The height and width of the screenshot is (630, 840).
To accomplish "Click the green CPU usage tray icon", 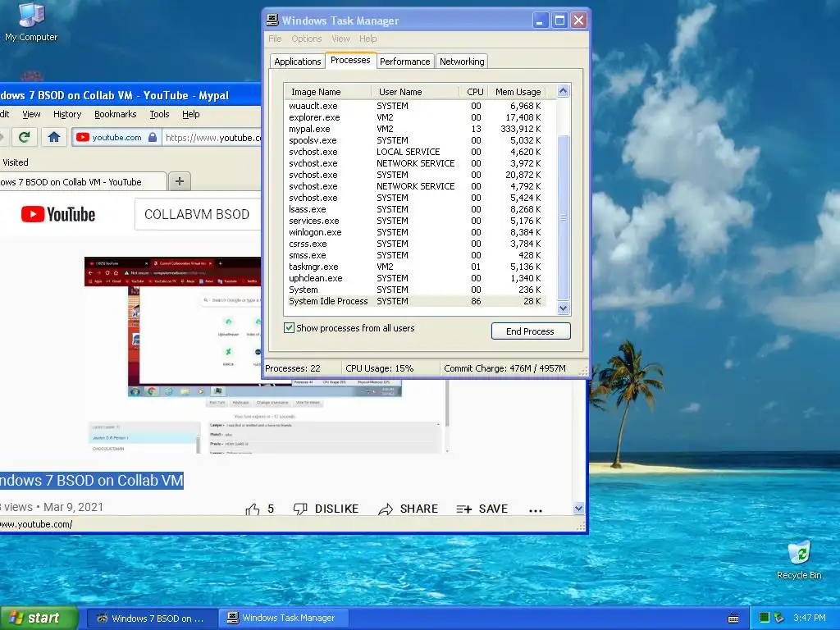I will point(765,618).
